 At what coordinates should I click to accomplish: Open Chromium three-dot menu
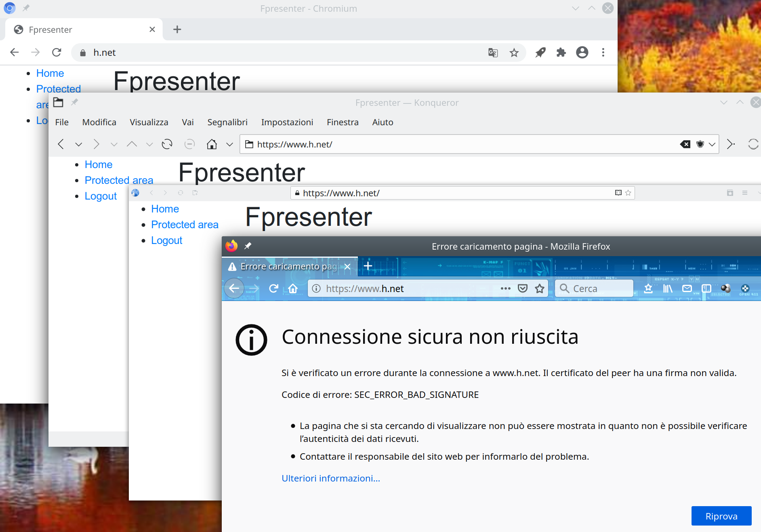tap(603, 53)
